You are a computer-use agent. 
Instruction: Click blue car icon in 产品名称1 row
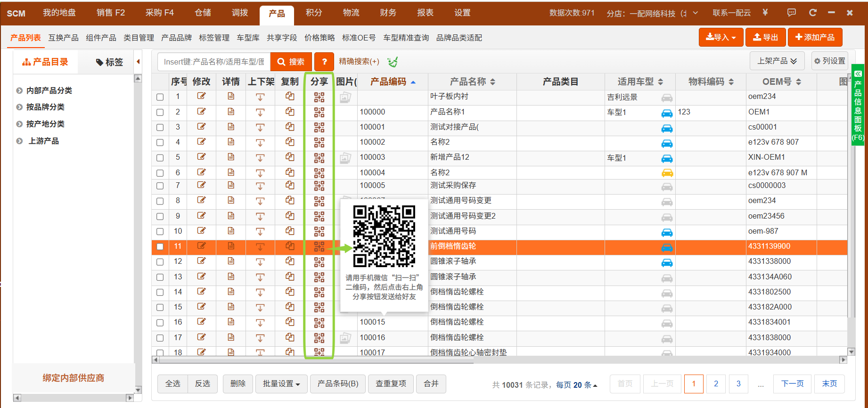(667, 113)
